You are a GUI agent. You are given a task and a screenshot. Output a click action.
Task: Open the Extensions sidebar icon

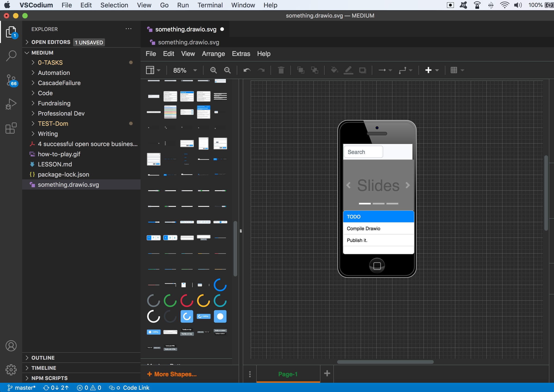tap(11, 128)
